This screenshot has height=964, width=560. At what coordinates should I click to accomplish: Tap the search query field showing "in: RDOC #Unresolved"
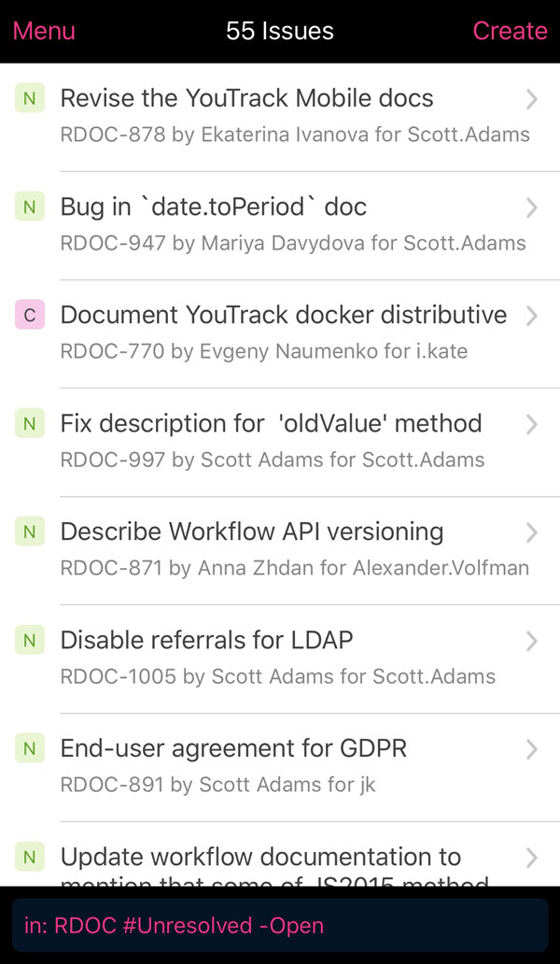coord(280,925)
